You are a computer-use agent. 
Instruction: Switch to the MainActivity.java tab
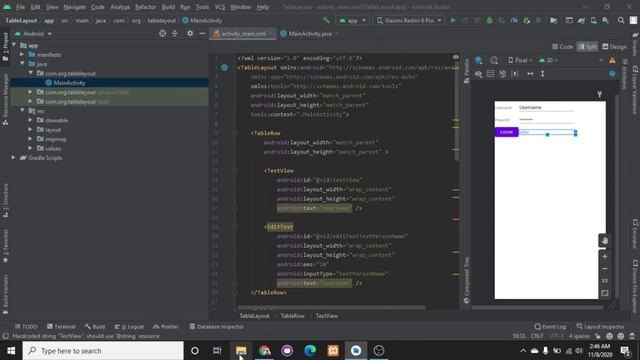pos(310,34)
